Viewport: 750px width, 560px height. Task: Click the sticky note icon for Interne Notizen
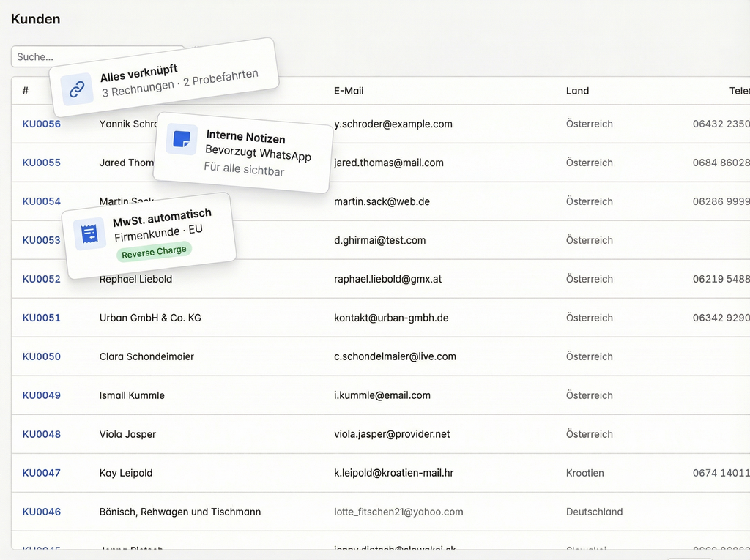[x=181, y=138]
